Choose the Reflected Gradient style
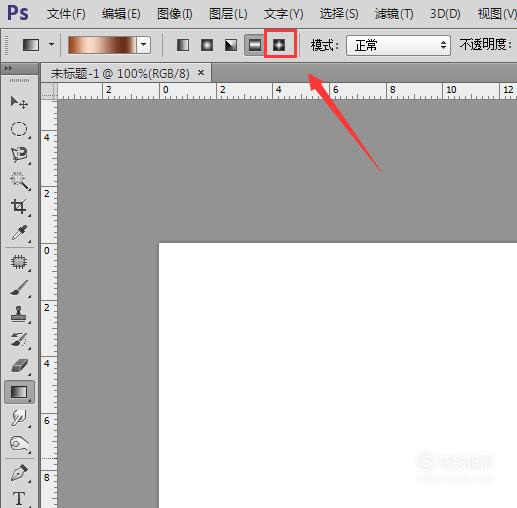 (255, 45)
